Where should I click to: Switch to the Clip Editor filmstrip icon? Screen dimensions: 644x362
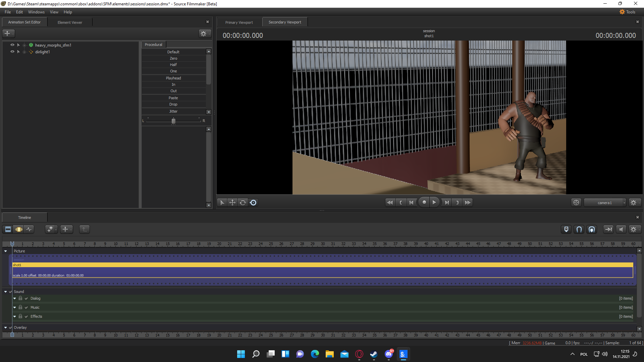click(7, 229)
